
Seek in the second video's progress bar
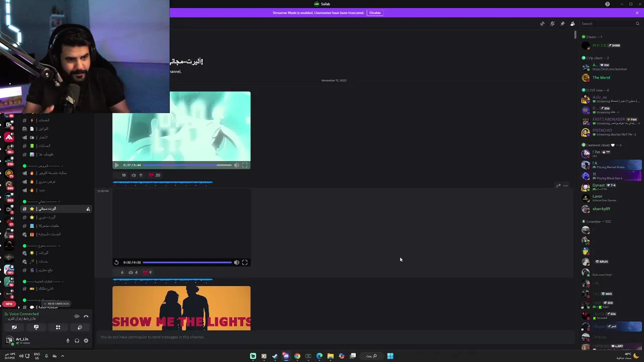click(x=187, y=262)
